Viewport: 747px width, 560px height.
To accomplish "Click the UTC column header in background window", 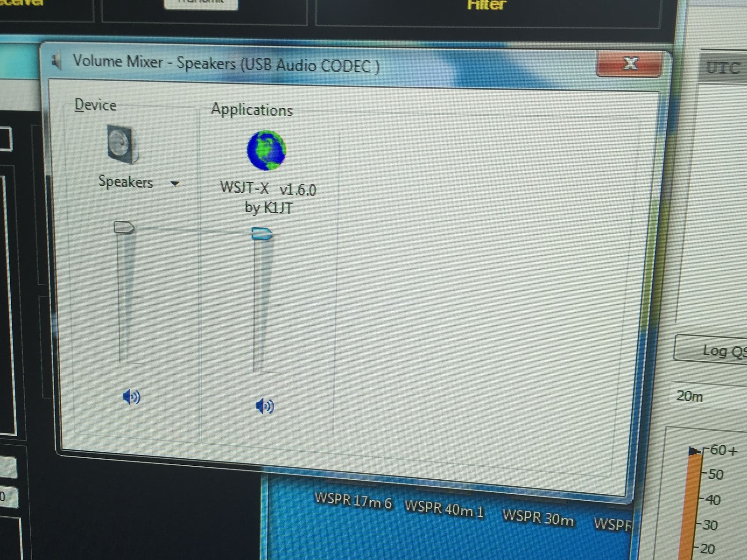I will click(723, 68).
